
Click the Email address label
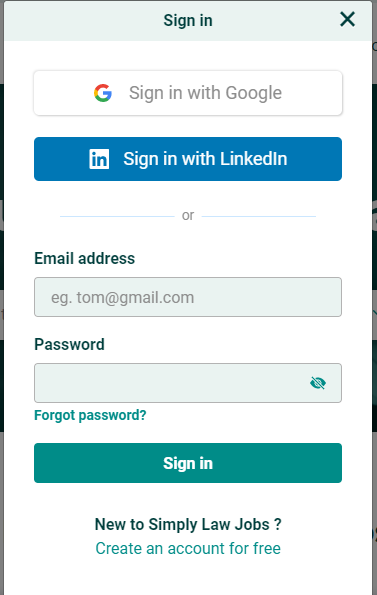point(85,258)
